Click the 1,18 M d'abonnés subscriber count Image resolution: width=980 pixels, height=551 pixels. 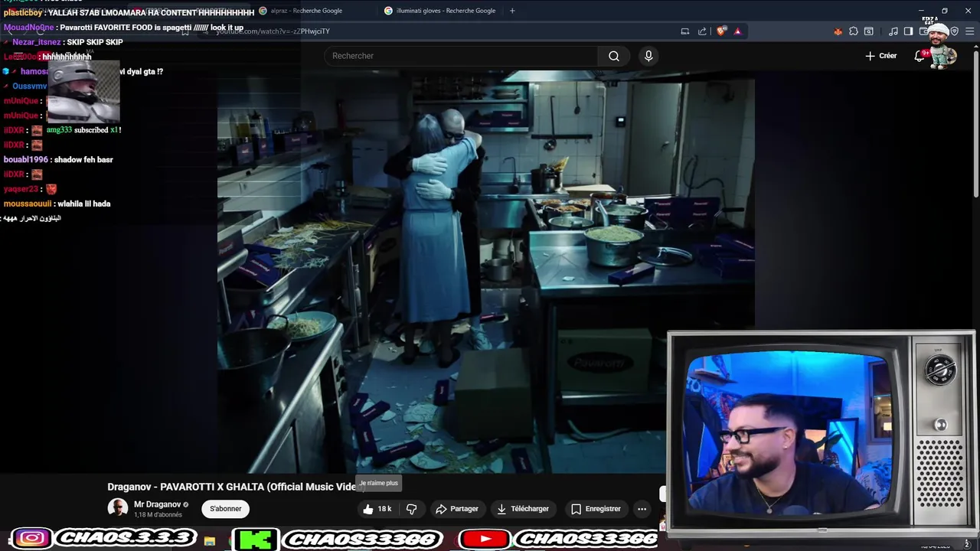tap(158, 515)
